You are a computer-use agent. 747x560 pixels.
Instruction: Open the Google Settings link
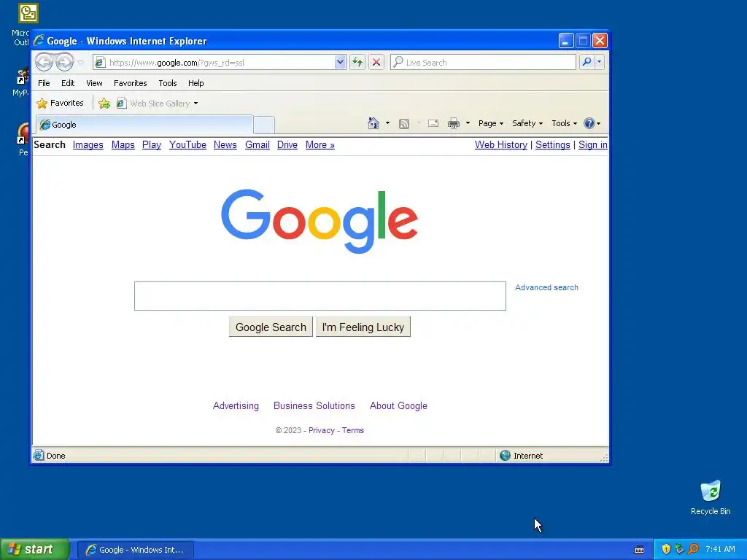(553, 145)
